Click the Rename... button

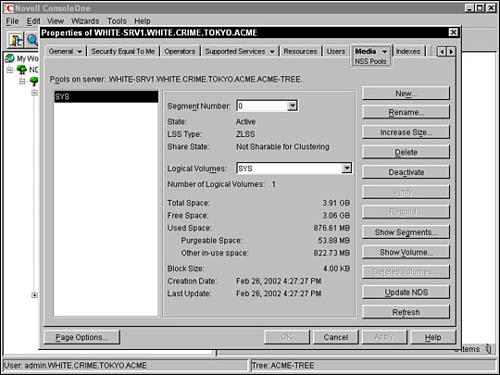(x=406, y=112)
